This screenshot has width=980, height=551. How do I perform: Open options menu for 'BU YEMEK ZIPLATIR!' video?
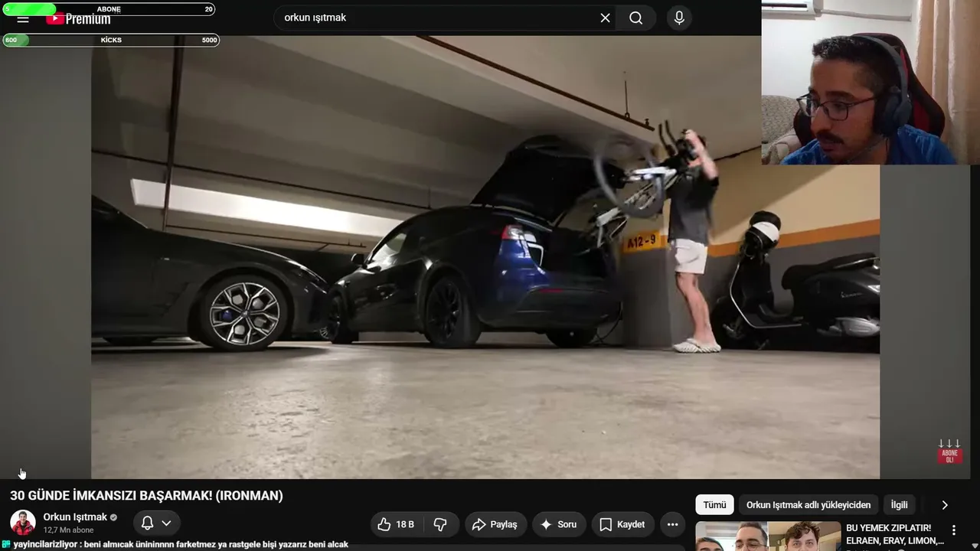954,530
